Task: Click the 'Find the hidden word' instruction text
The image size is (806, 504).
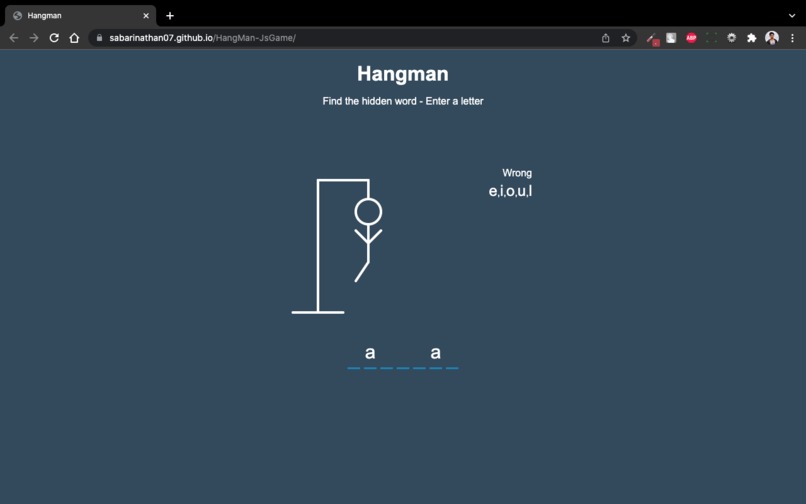Action: (x=402, y=101)
